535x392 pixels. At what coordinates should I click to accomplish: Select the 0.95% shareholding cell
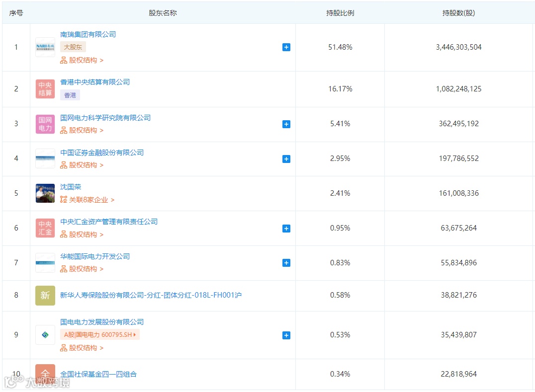[340, 228]
